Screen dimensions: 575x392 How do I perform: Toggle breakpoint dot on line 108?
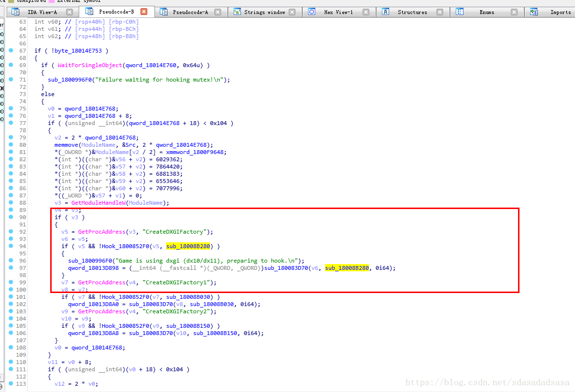(x=11, y=347)
